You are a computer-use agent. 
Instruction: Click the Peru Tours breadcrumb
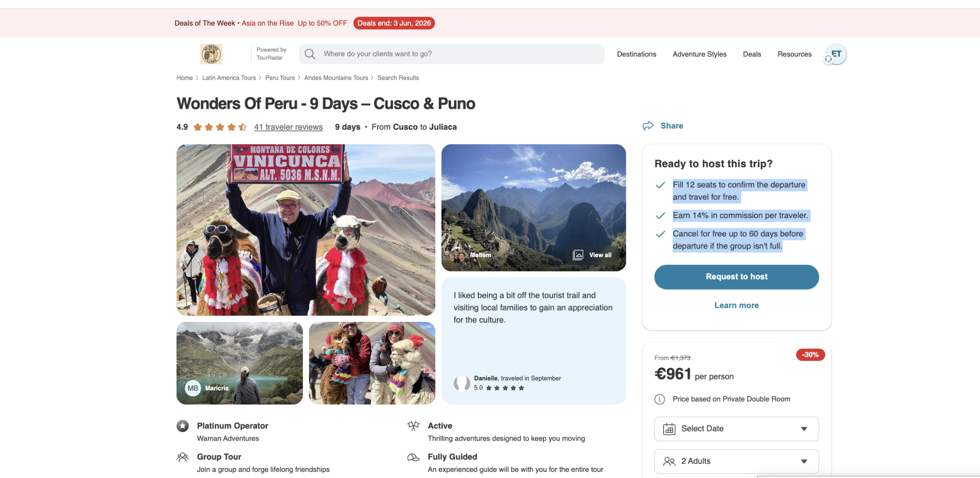pos(280,78)
